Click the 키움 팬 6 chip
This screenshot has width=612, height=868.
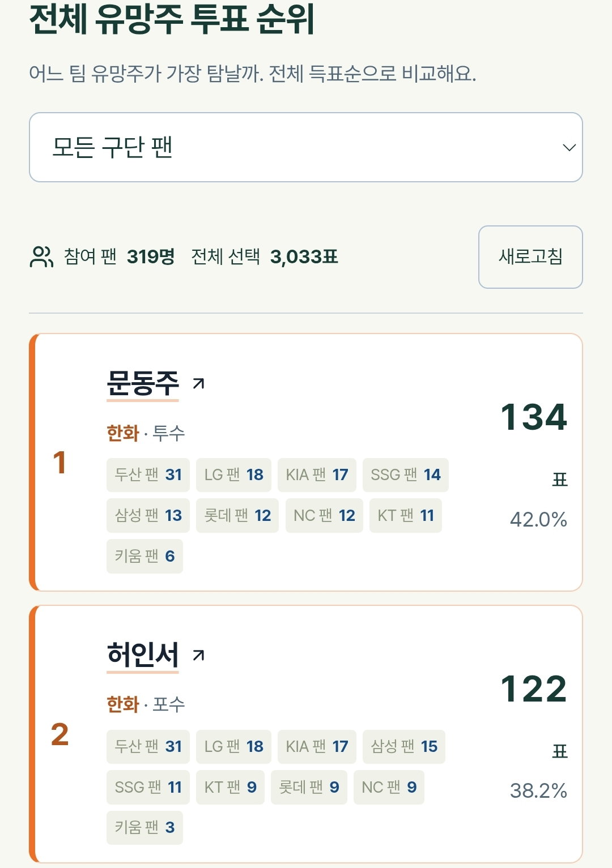pos(144,557)
